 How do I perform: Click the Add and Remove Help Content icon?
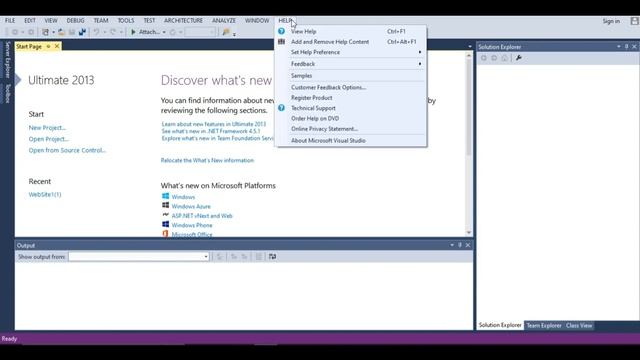click(281, 42)
